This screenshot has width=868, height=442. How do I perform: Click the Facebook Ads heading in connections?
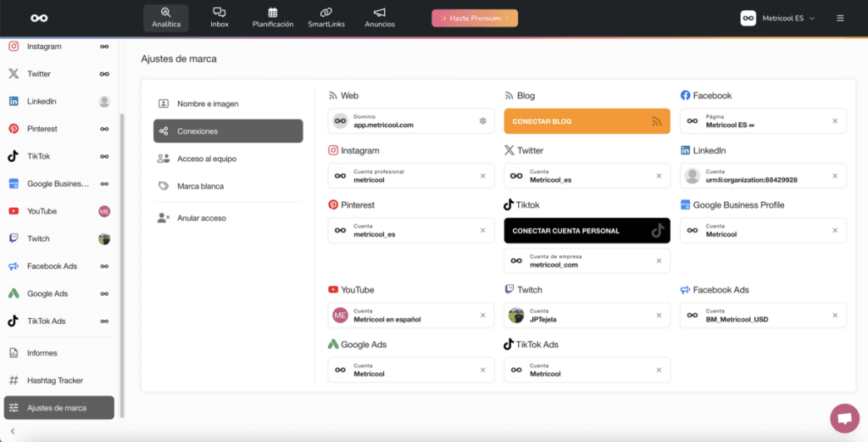click(x=721, y=289)
